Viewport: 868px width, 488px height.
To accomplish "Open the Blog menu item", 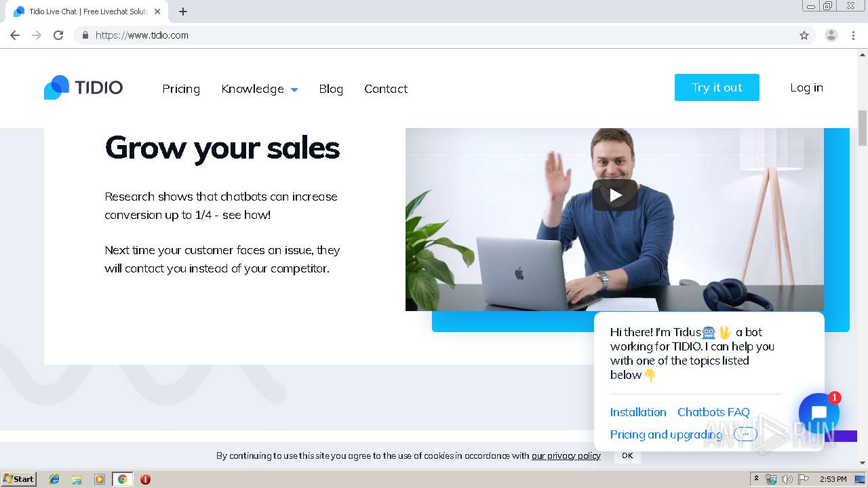I will click(x=331, y=89).
